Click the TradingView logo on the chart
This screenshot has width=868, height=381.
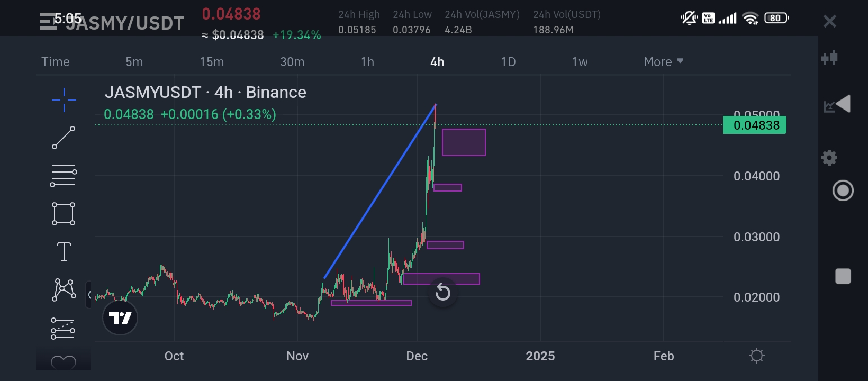pos(120,317)
